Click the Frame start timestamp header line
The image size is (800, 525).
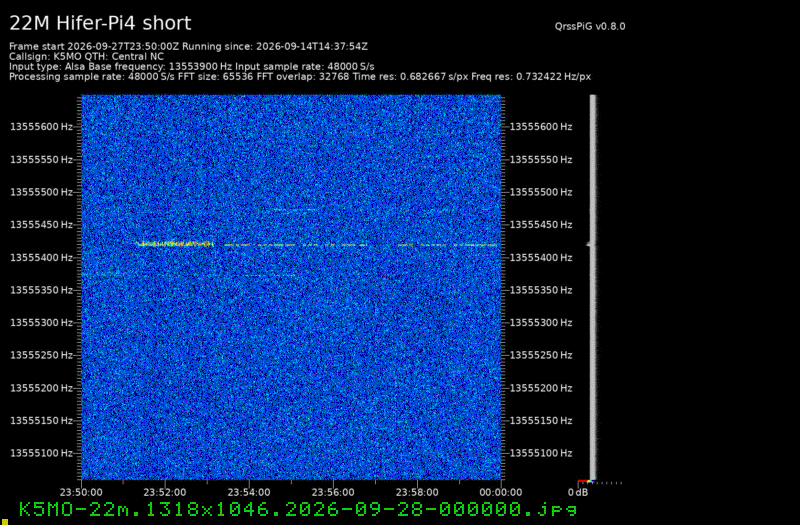(188, 46)
